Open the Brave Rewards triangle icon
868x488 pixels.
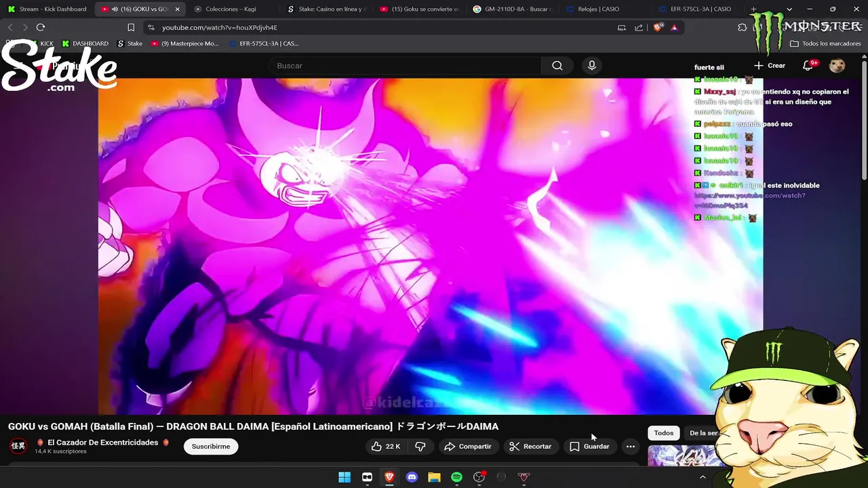click(674, 28)
